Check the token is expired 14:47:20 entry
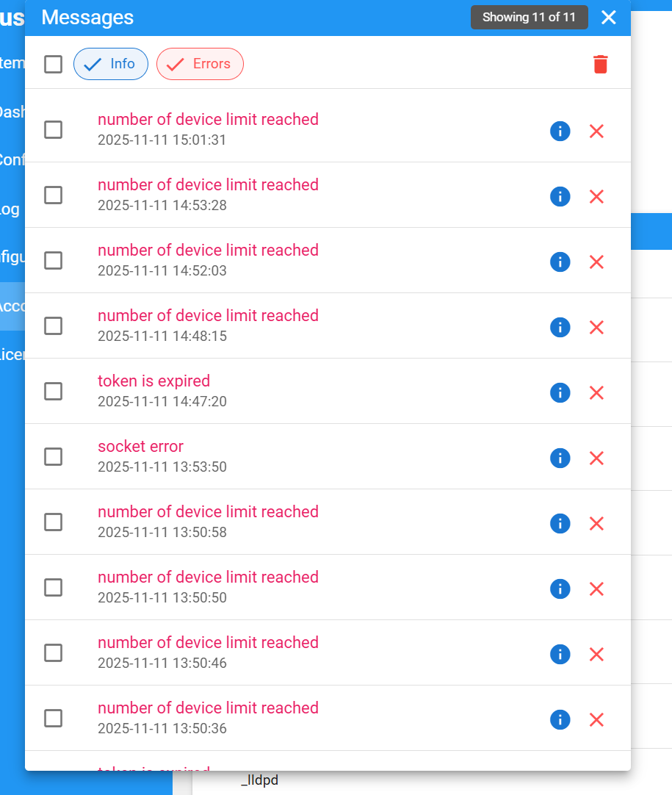The width and height of the screenshot is (672, 795). tap(53, 392)
